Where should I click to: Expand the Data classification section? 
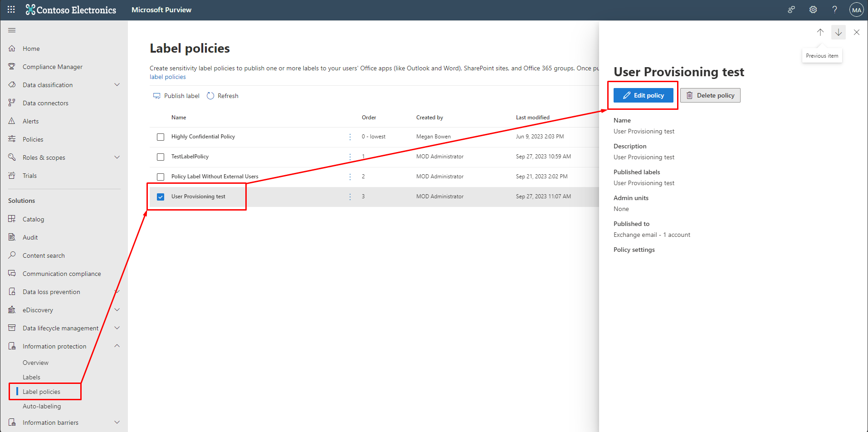point(117,85)
